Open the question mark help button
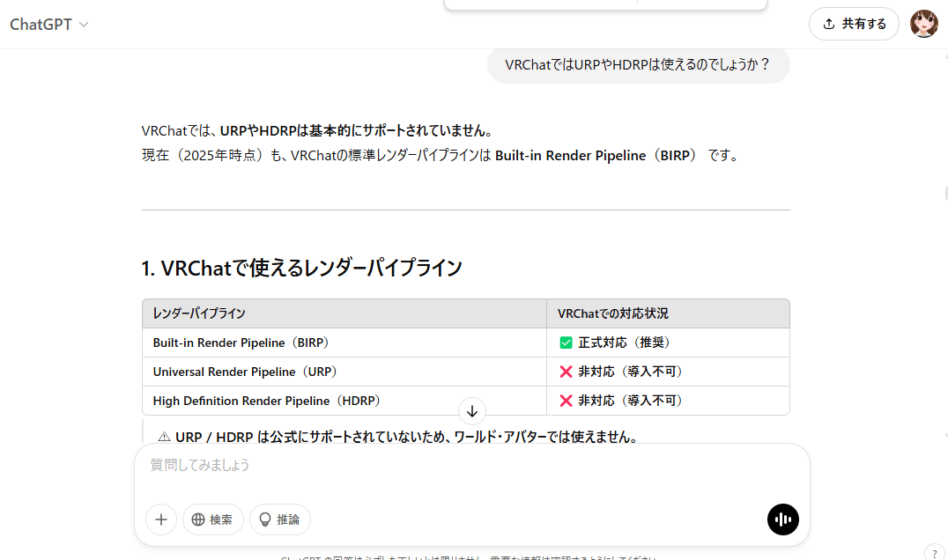 point(935,553)
